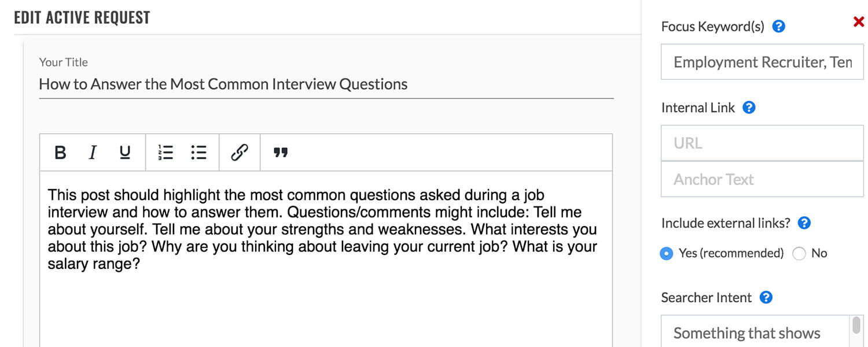Viewport: 868px width, 347px height.
Task: Insert bulleted list
Action: [x=198, y=153]
